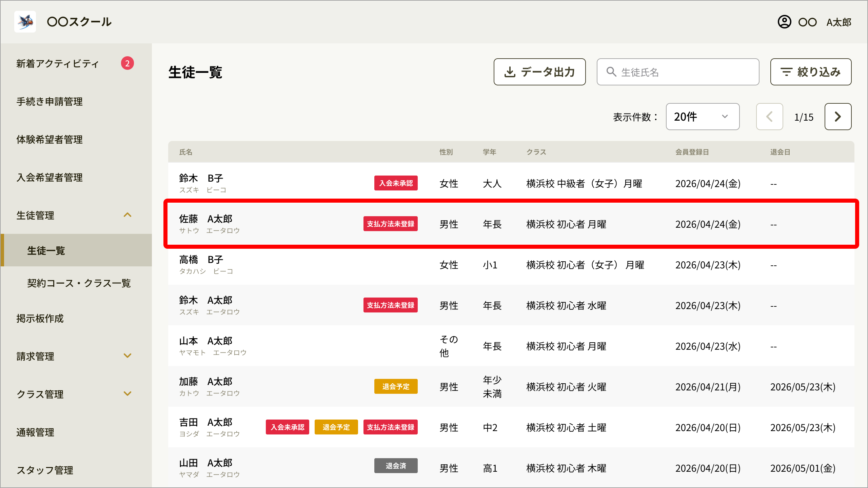Viewport: 868px width, 488px height.
Task: Open 掲示板作成 in sidebar
Action: tap(40, 319)
